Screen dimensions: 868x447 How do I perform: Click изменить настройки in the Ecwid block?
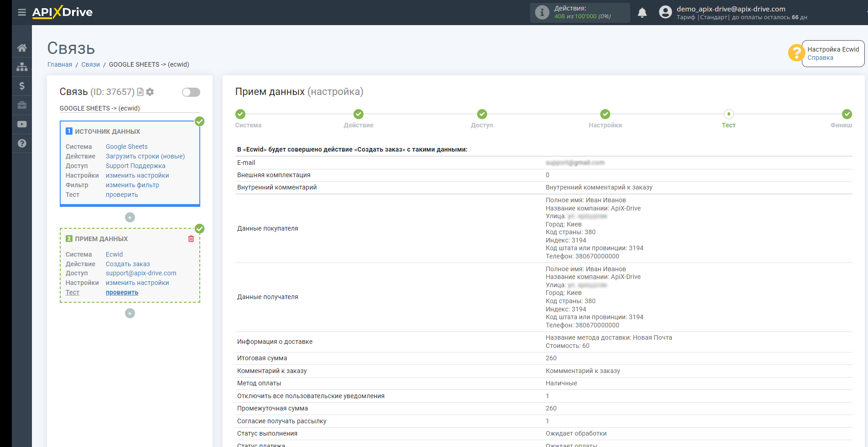[137, 283]
